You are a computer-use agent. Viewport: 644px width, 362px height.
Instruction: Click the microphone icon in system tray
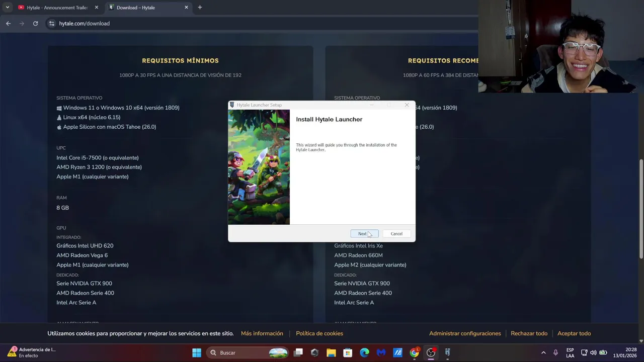click(x=556, y=352)
